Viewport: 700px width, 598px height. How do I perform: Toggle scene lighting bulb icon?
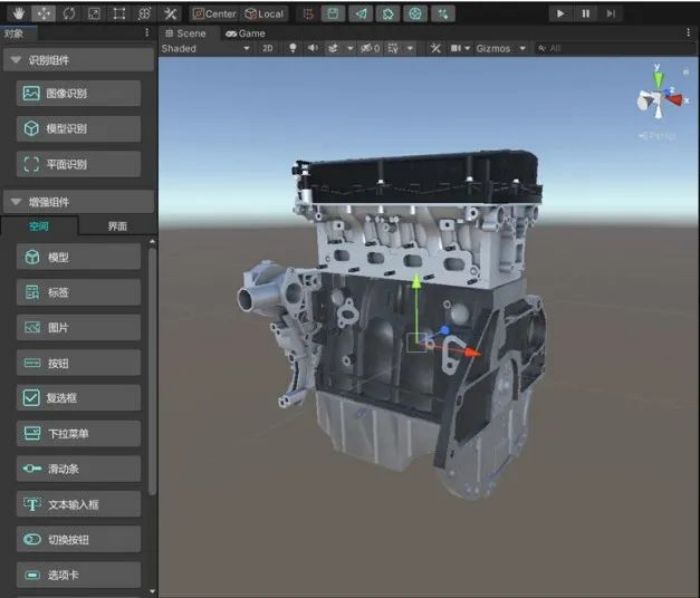coord(293,48)
